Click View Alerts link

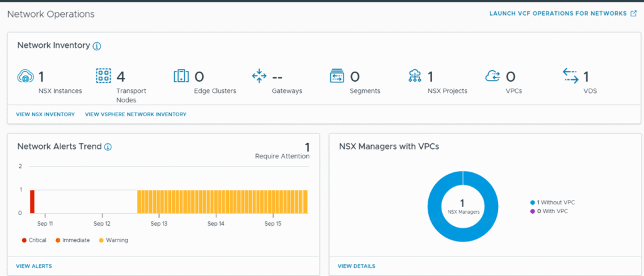coord(35,266)
